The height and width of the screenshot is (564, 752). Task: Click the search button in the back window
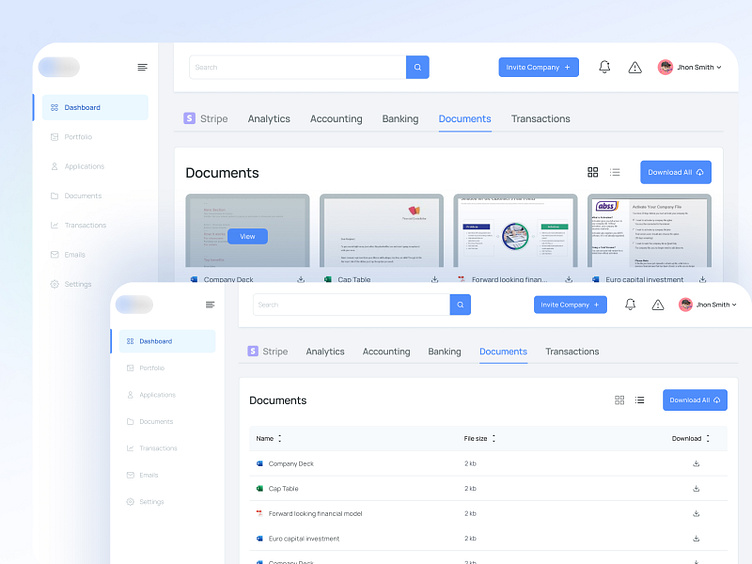tap(417, 67)
